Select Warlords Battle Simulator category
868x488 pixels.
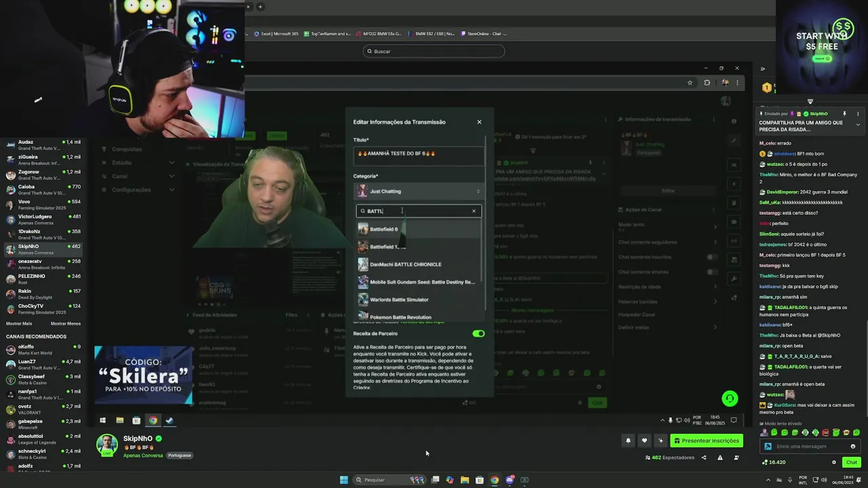(419, 300)
